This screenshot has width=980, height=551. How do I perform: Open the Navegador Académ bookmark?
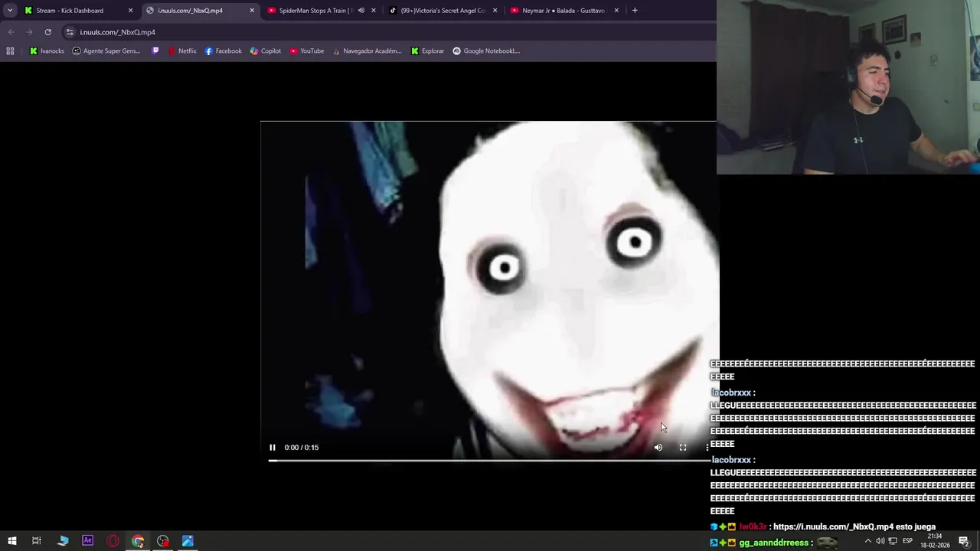[x=367, y=51]
